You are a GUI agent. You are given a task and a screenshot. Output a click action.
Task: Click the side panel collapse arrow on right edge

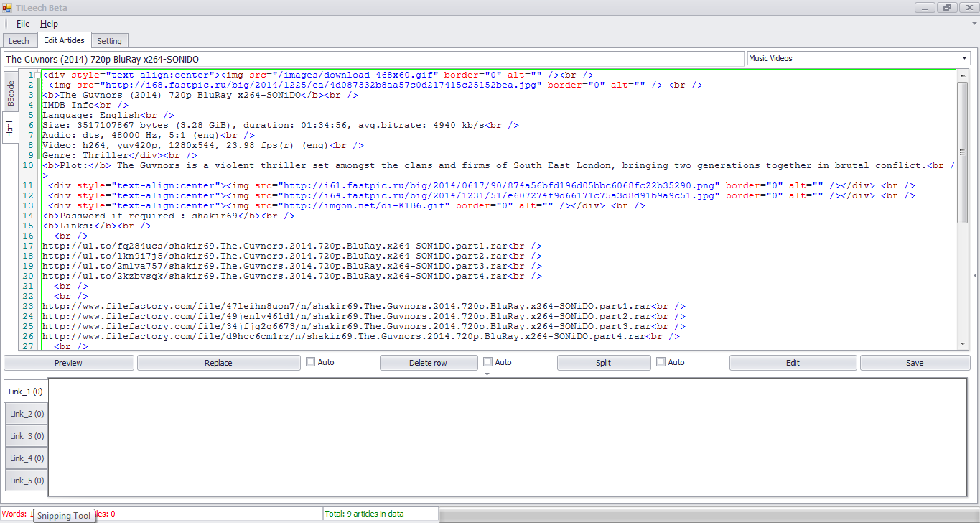point(975,276)
